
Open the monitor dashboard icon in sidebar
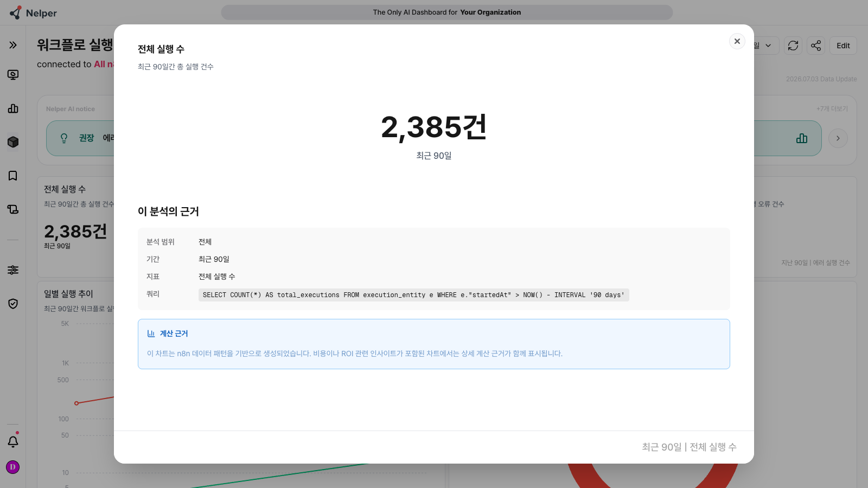point(13,75)
